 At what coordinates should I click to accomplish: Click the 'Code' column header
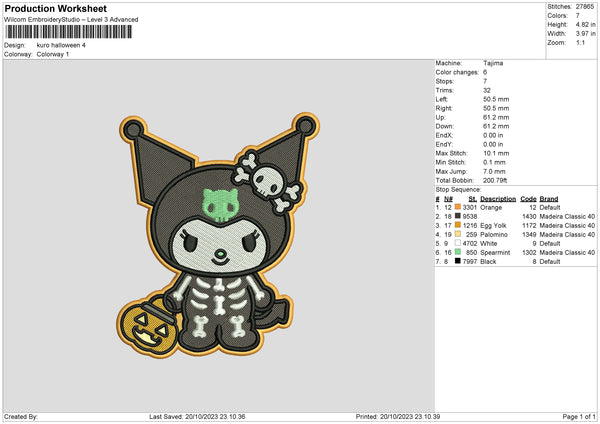[528, 199]
